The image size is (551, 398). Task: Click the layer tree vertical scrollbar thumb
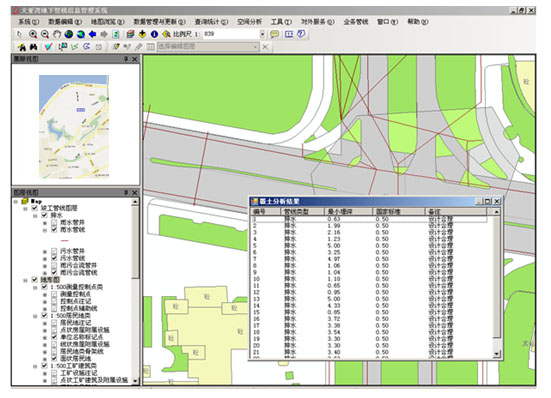(x=135, y=242)
